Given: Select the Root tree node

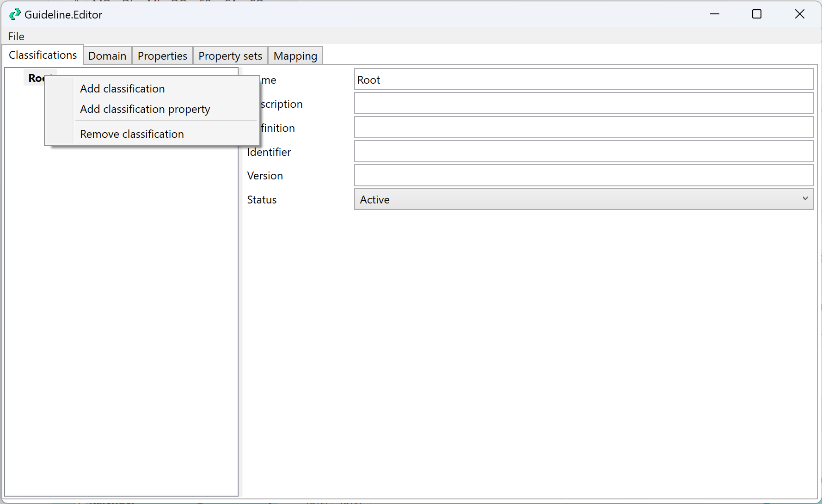Looking at the screenshot, I should (x=35, y=78).
